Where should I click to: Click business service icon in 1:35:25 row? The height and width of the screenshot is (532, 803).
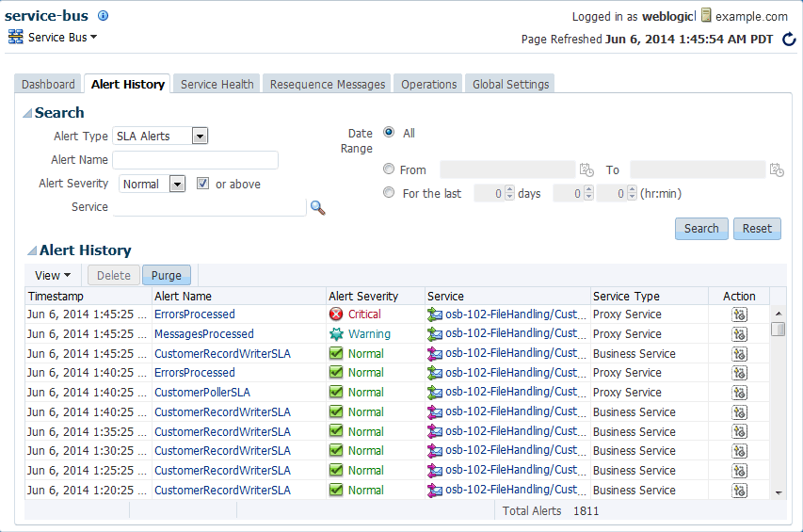point(434,431)
